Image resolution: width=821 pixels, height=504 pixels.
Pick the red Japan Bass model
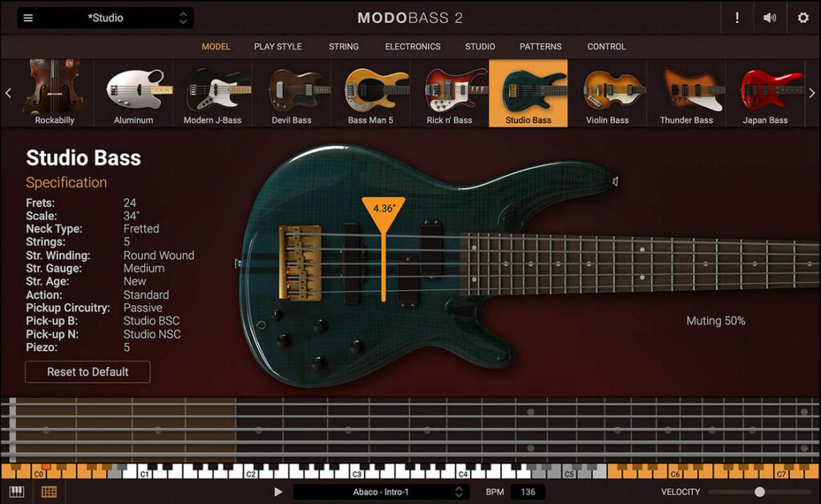(765, 93)
